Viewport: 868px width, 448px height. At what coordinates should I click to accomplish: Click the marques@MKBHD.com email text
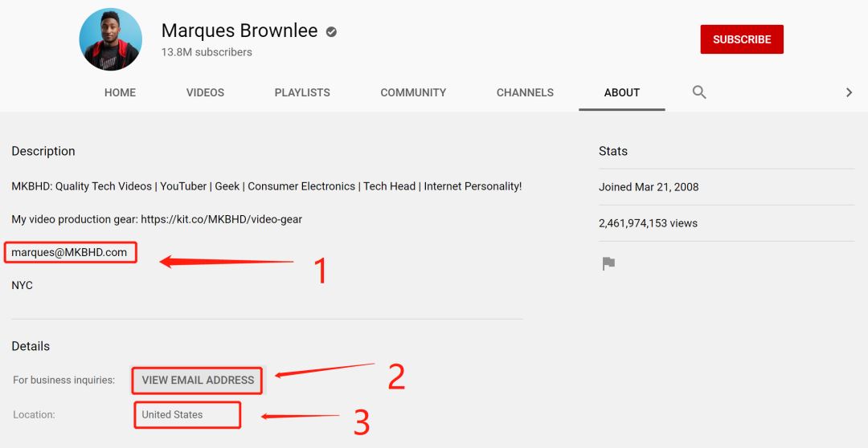click(69, 252)
